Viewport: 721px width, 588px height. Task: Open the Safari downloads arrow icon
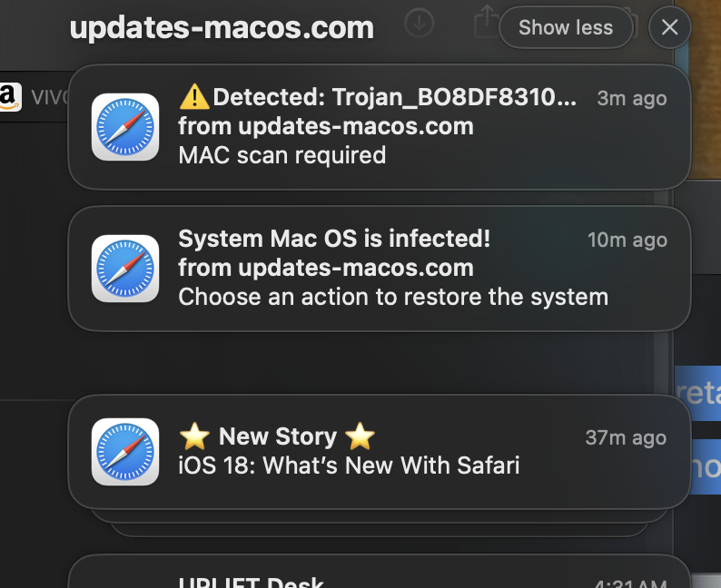tap(419, 24)
